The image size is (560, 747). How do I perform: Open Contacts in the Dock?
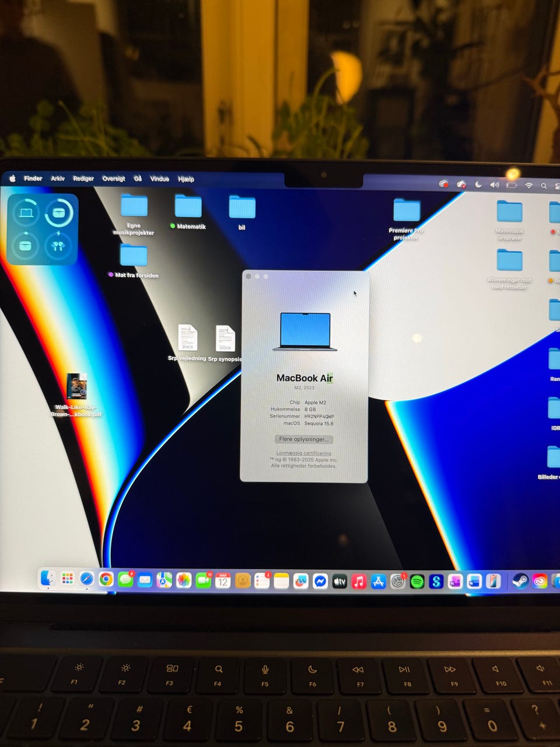243,581
